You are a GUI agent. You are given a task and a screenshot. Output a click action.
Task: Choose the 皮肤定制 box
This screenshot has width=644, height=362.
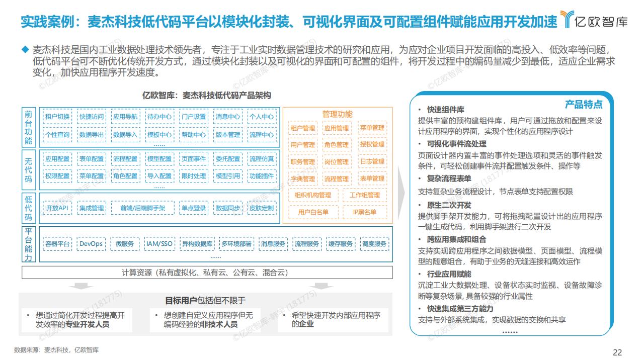tap(262, 208)
